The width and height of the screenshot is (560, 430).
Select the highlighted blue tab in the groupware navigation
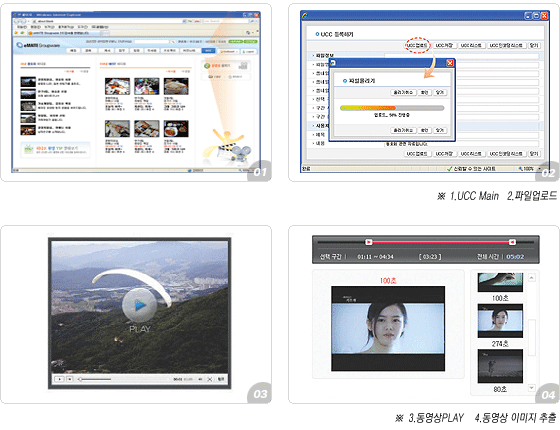click(x=209, y=51)
